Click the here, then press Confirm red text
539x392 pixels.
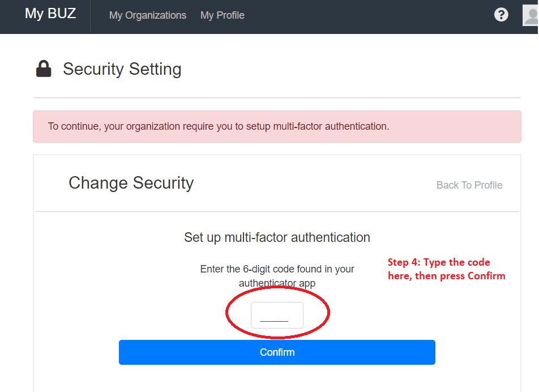(446, 276)
